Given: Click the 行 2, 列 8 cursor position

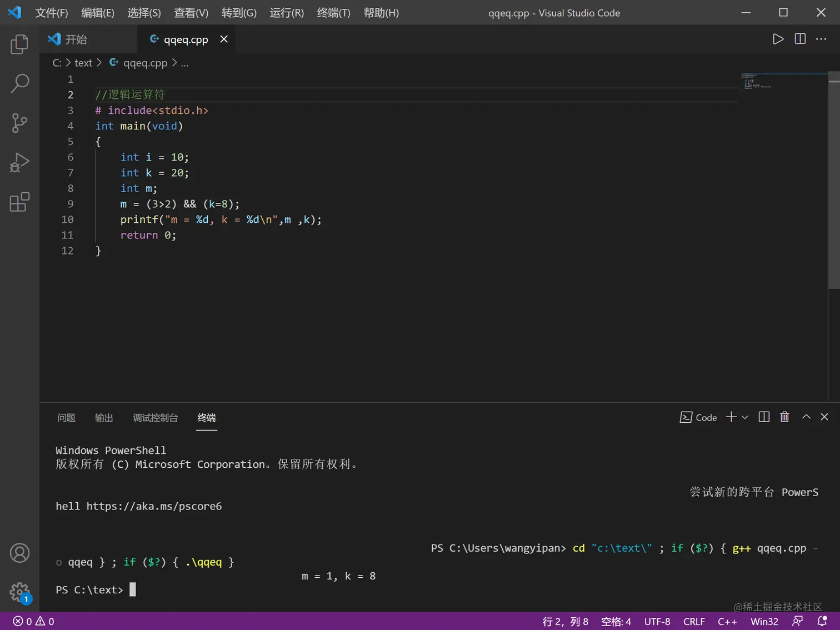Looking at the screenshot, I should pyautogui.click(x=565, y=621).
